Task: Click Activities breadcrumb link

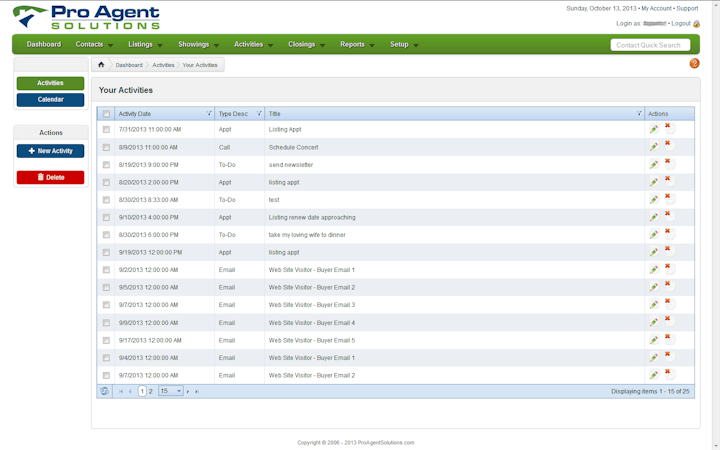Action: pyautogui.click(x=163, y=65)
